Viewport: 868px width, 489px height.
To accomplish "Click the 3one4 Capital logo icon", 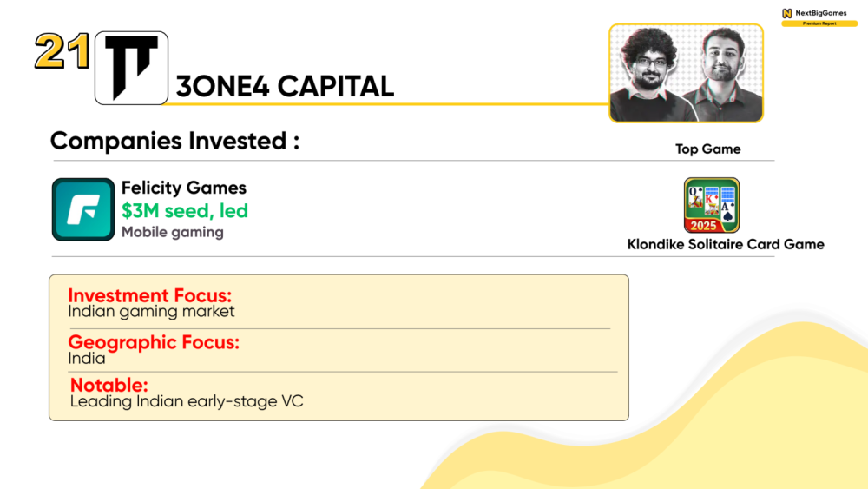I will pos(131,68).
